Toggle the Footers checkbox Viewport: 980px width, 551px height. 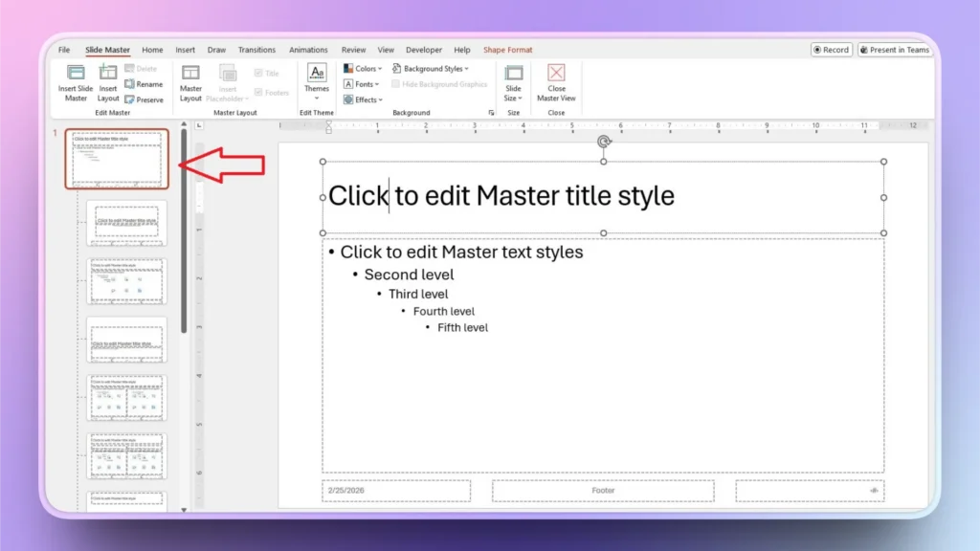coord(258,92)
